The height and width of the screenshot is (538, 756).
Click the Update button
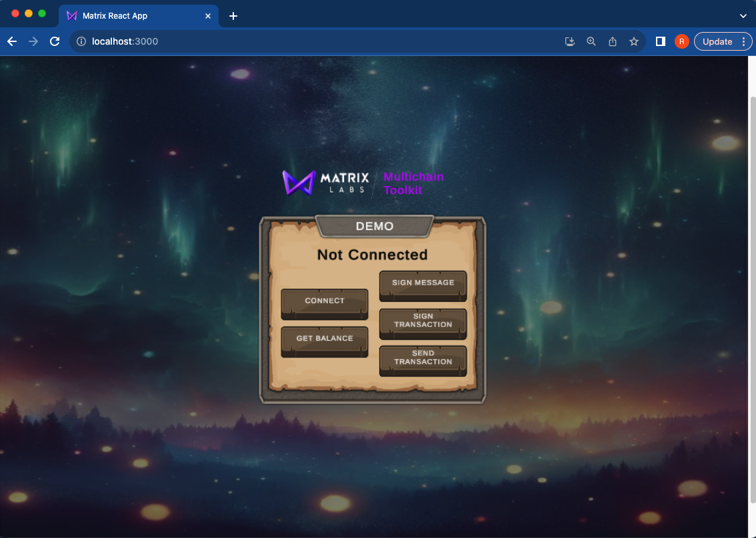[x=717, y=41]
